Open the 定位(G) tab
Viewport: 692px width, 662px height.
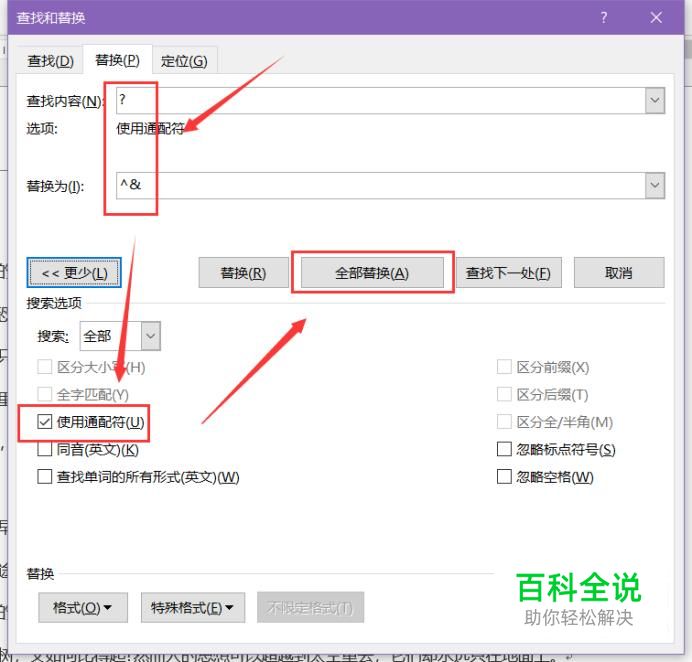(184, 61)
